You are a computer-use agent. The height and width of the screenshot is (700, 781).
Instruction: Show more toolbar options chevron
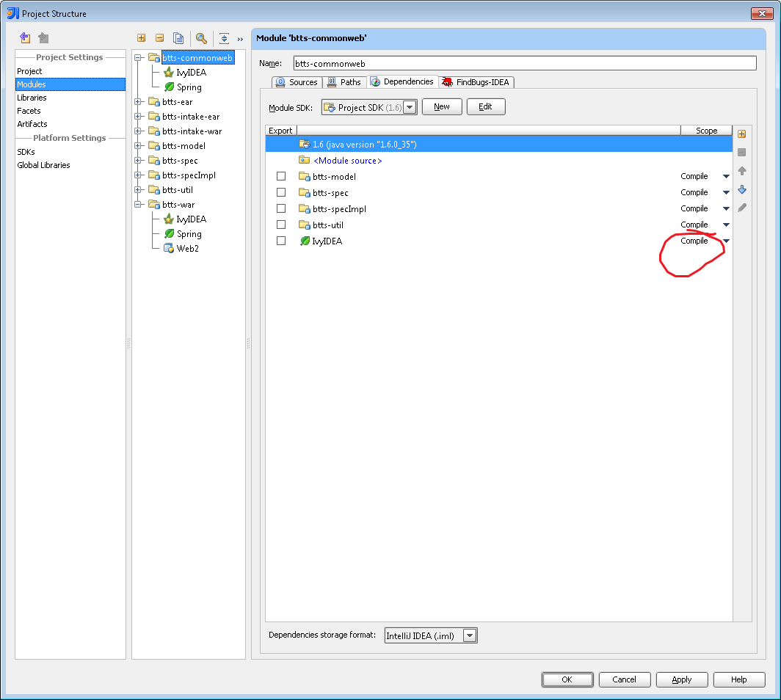tap(240, 39)
